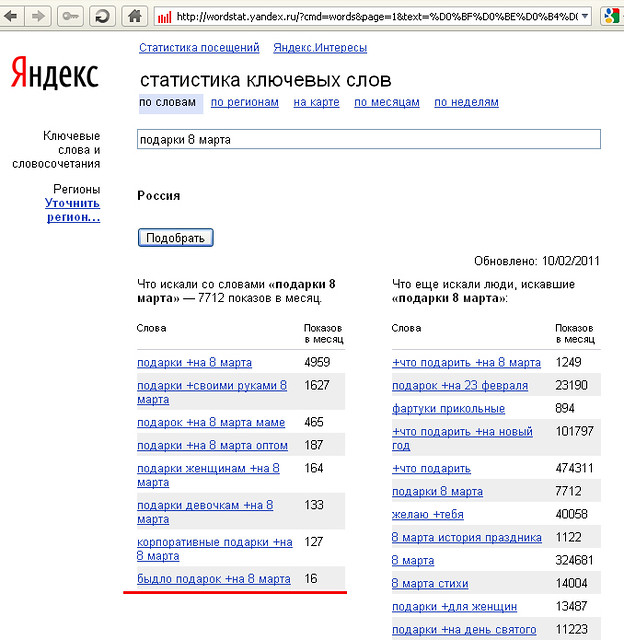
Task: Click the Яндекс logo
Action: pyautogui.click(x=55, y=74)
